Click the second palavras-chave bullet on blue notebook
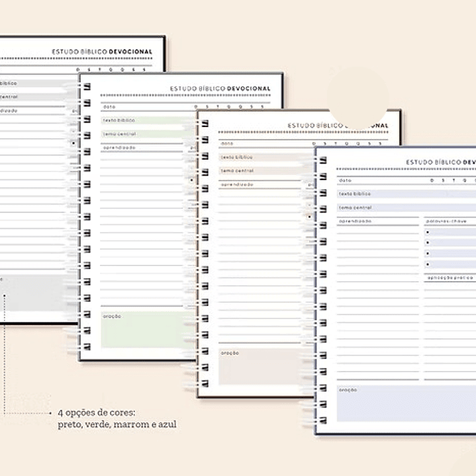Screen dimensions: 476x476 point(428,243)
